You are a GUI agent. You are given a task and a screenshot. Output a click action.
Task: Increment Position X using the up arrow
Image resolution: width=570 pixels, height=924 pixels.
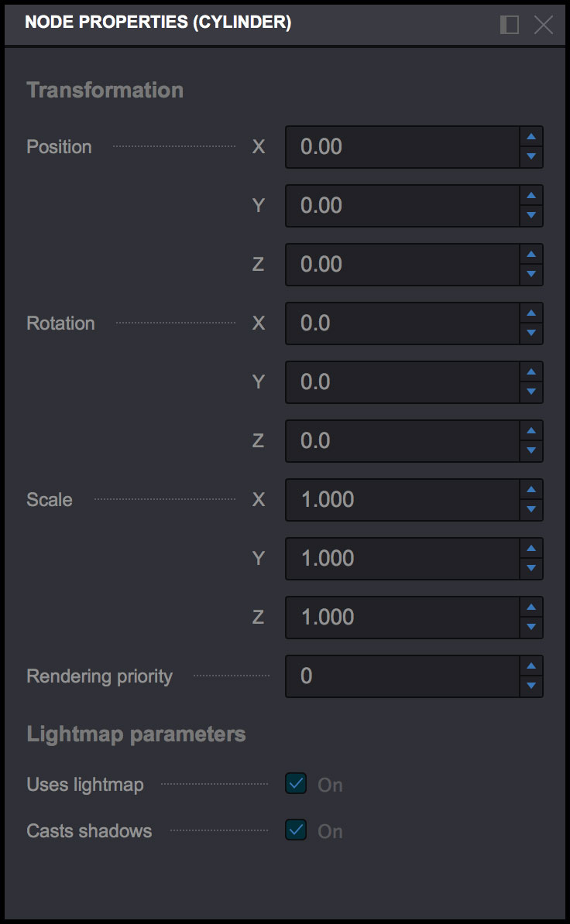(x=531, y=137)
